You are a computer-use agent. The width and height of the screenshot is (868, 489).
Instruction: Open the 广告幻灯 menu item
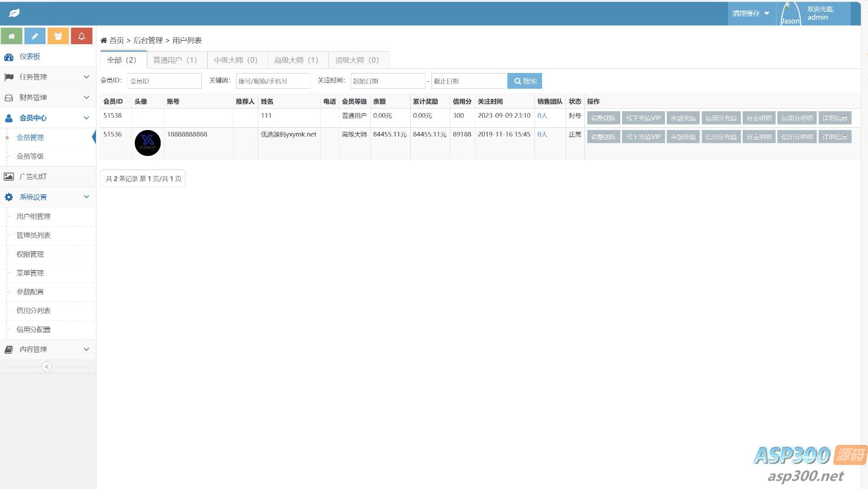tap(48, 177)
